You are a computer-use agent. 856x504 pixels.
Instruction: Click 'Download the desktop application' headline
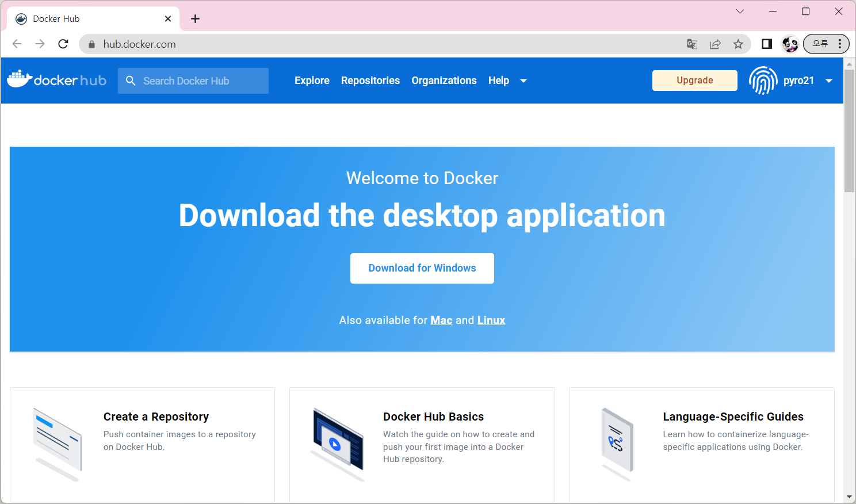pyautogui.click(x=422, y=216)
